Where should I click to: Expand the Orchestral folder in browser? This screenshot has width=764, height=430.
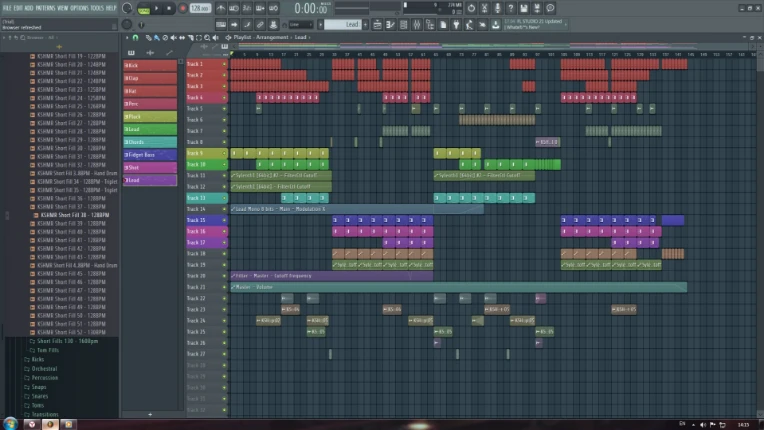40,369
